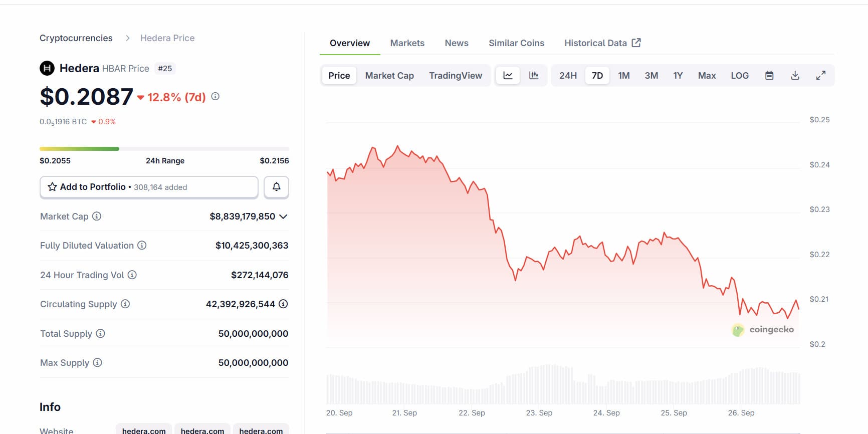
Task: Open first hedera.com website link
Action: tap(144, 430)
